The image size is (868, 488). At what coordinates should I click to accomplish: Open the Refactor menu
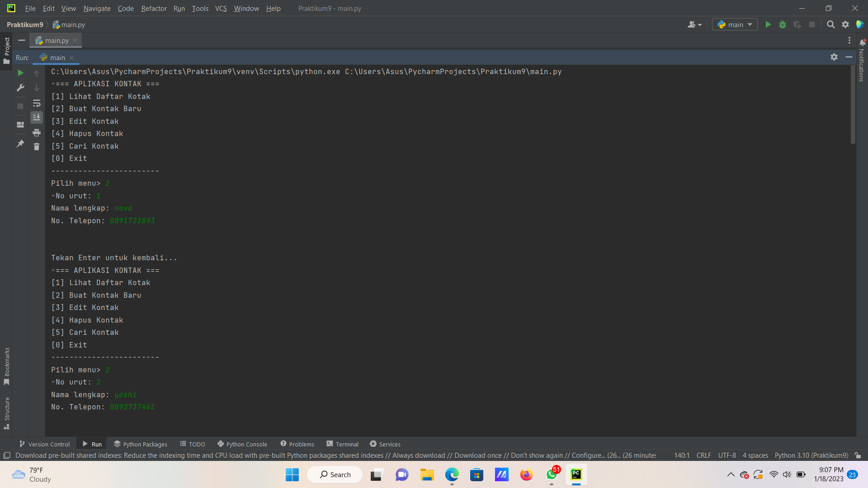154,8
